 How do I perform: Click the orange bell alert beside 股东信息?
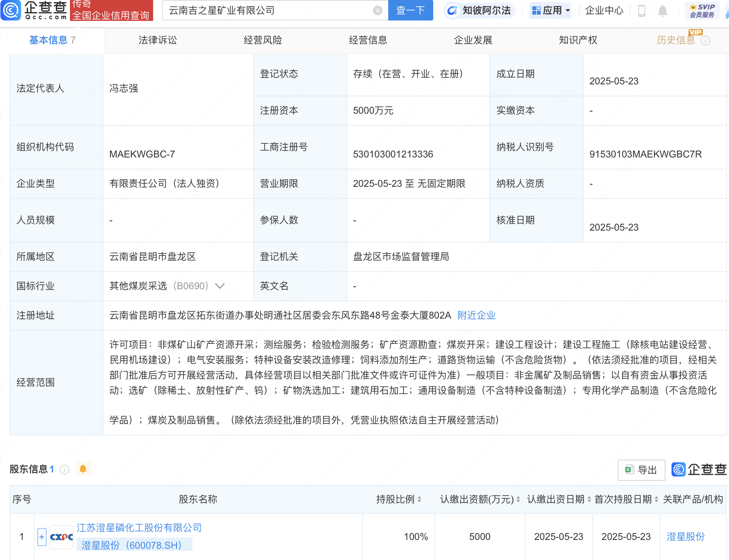83,469
